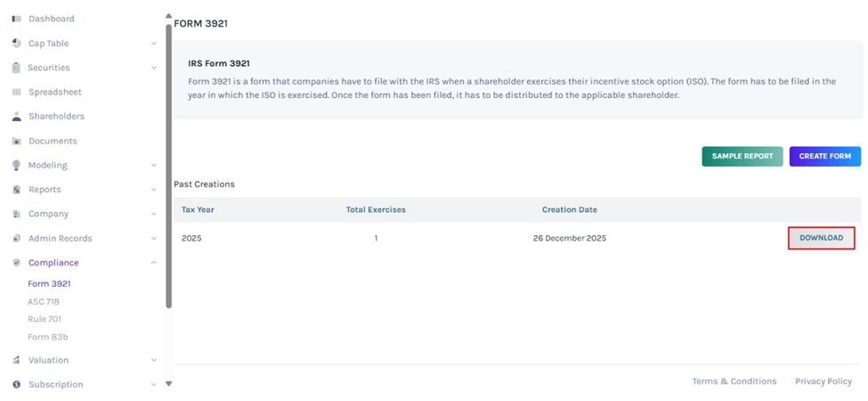Click the Compliance shield icon
868x401 pixels.
click(16, 263)
